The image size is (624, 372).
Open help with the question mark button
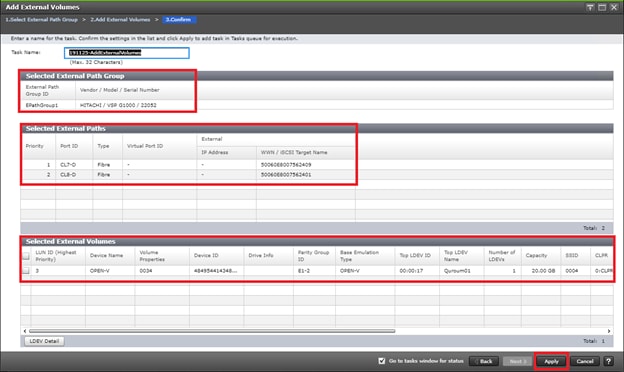click(608, 361)
